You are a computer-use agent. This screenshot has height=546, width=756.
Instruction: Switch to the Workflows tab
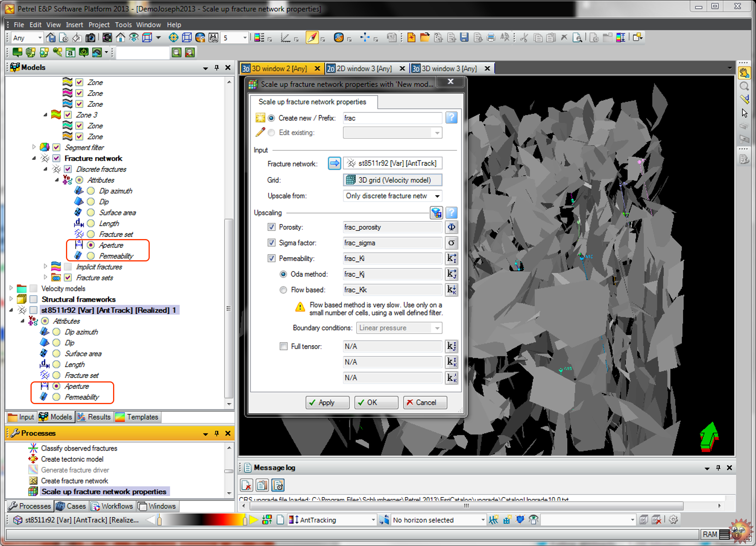click(112, 506)
